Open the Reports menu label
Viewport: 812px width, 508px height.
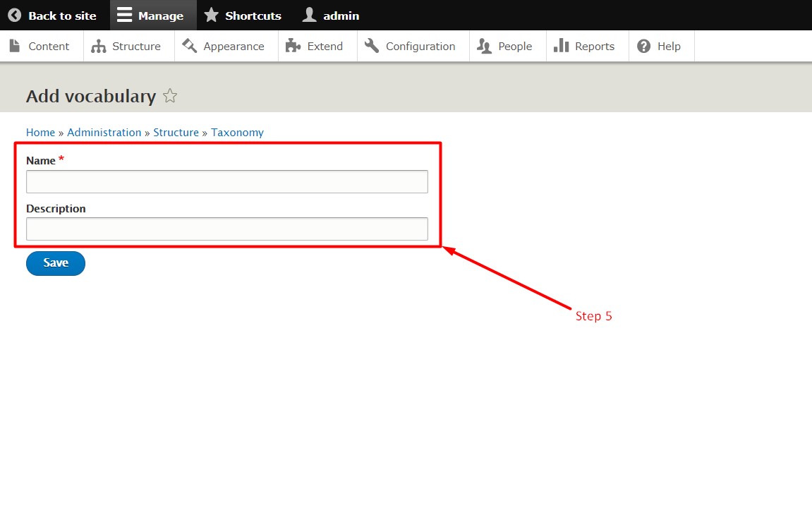(595, 47)
